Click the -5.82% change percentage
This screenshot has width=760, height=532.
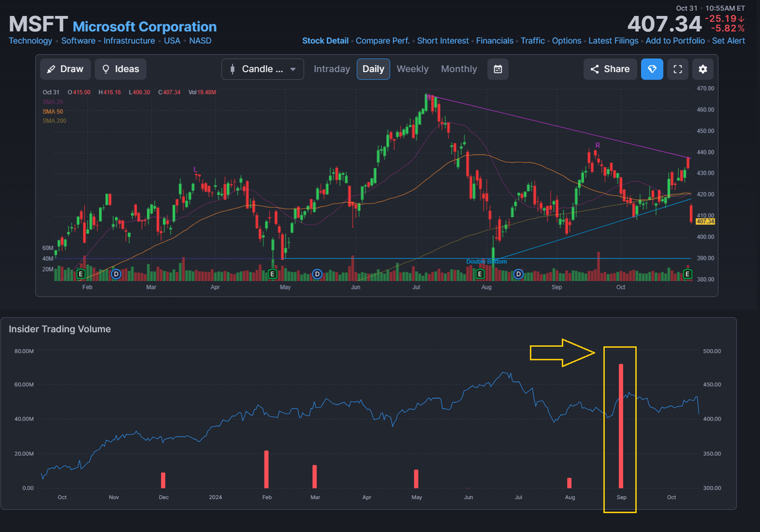click(728, 29)
